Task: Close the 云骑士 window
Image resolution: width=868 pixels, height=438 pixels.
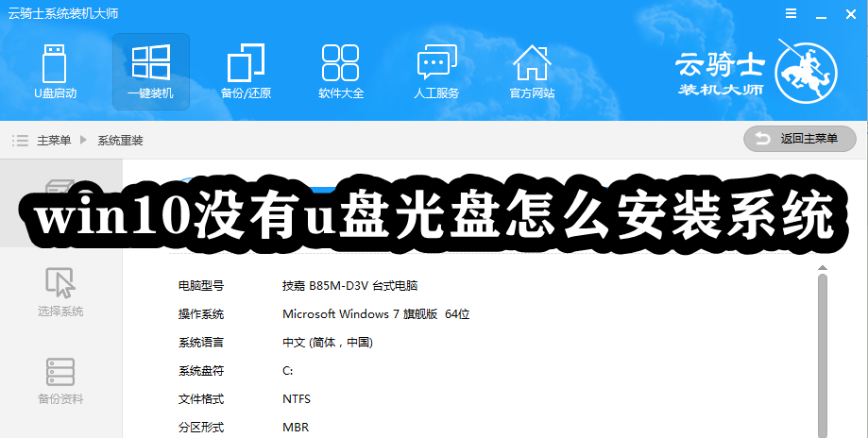Action: 851,14
